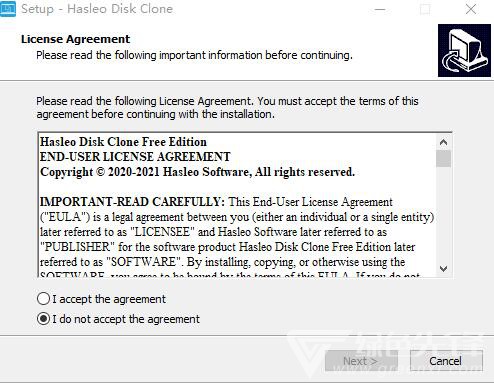Close the Setup window with X
The height and width of the screenshot is (383, 494).
(x=471, y=9)
